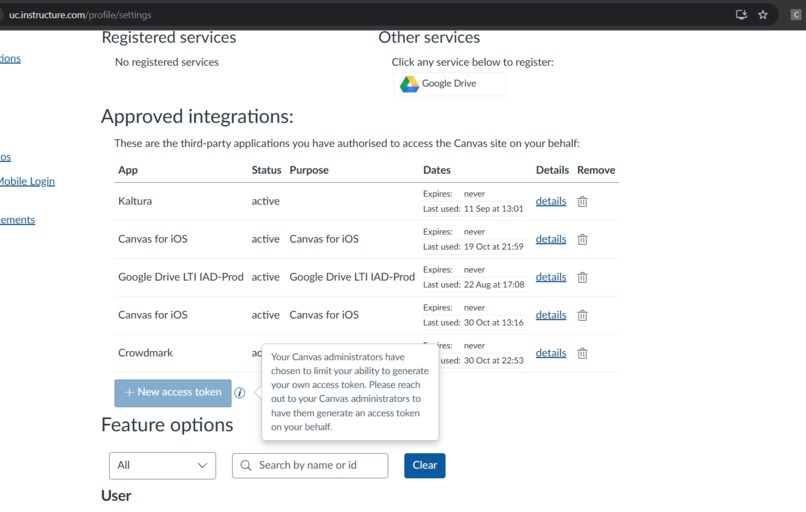Click trash icon for first Canvas for iOS
The image size is (806, 512).
point(582,239)
